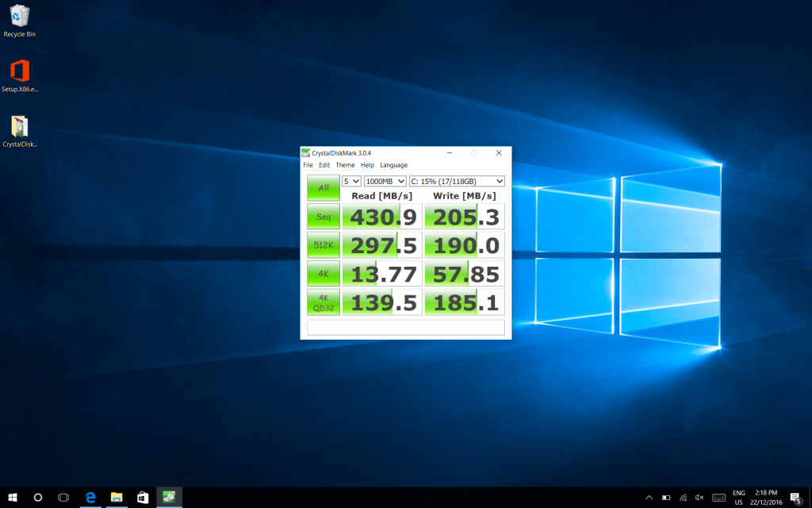Minimize the CrystalDiskMark window
This screenshot has width=812, height=508.
[450, 153]
